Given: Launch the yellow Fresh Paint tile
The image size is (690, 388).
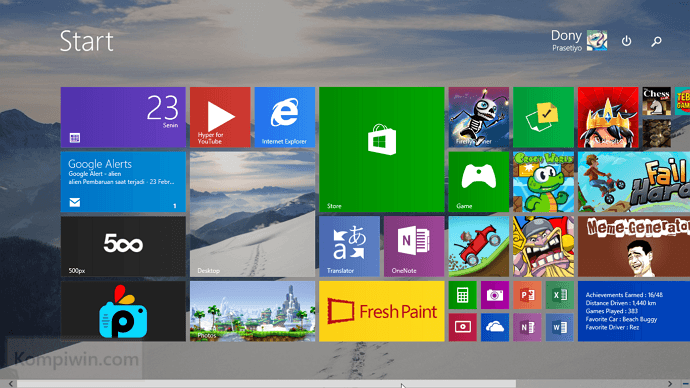Looking at the screenshot, I should pyautogui.click(x=382, y=311).
